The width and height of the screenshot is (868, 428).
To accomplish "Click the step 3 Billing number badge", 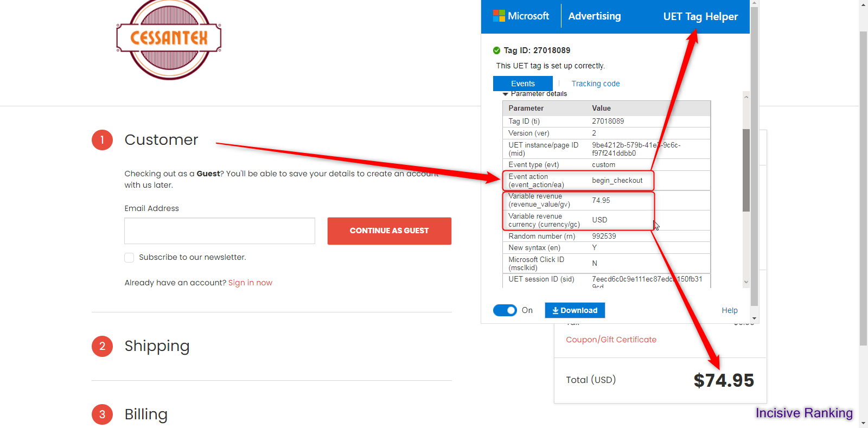I will [102, 414].
